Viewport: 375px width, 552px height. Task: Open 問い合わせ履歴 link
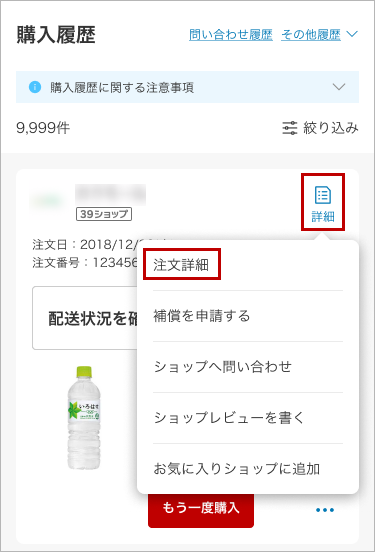(231, 34)
